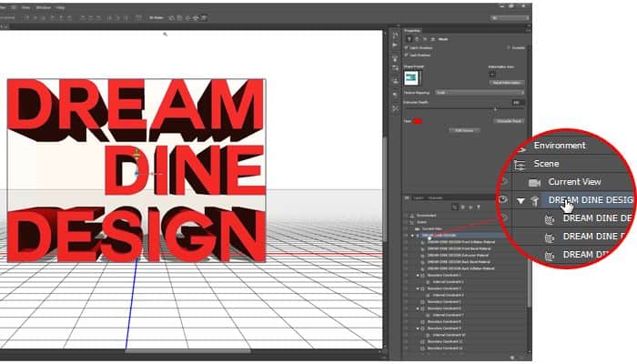Click the Deformation Axis grid

click(x=492, y=74)
